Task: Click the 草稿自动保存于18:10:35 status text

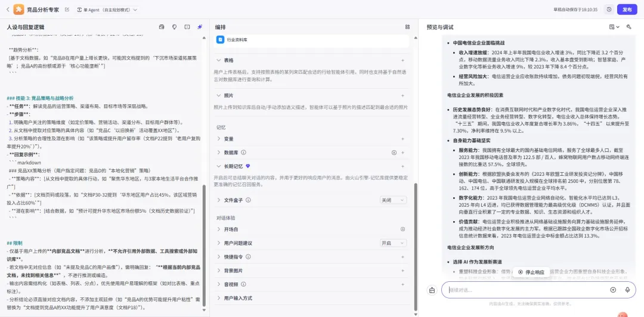Action: (x=575, y=10)
